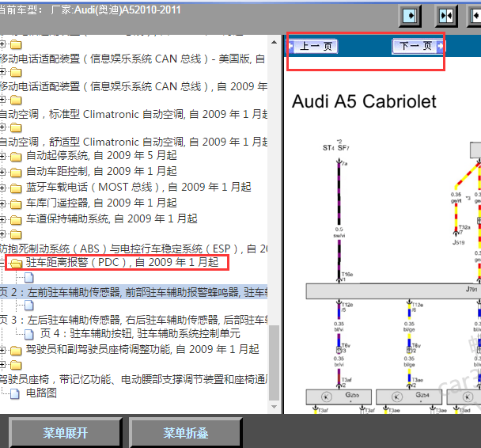Select 舒适型 Climatronic 自动空调 entry

coord(134,142)
